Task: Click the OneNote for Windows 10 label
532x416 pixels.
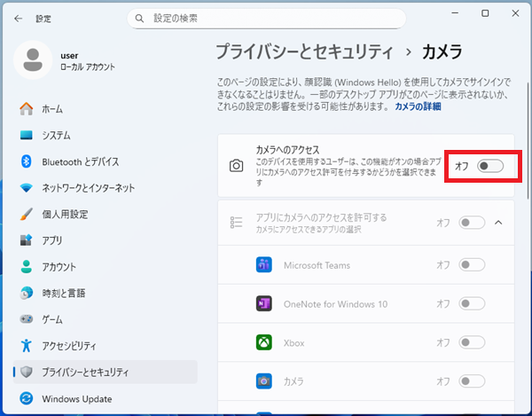Action: pyautogui.click(x=335, y=304)
